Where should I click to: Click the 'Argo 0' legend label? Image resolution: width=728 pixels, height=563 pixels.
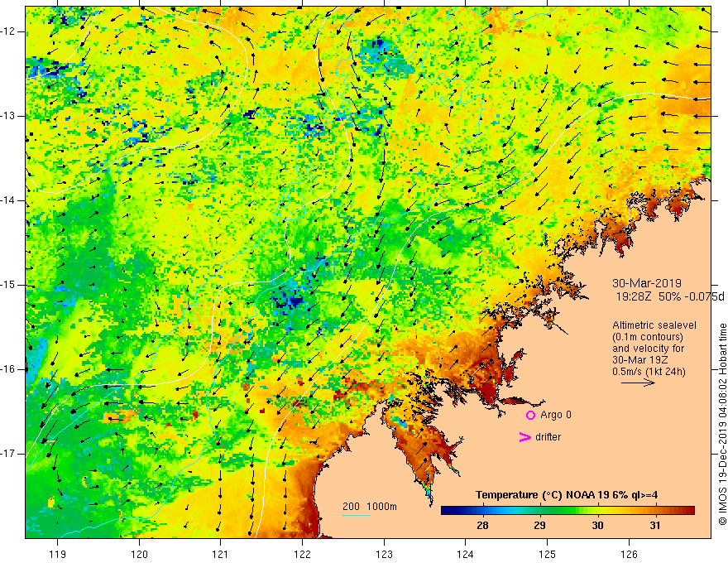[556, 415]
